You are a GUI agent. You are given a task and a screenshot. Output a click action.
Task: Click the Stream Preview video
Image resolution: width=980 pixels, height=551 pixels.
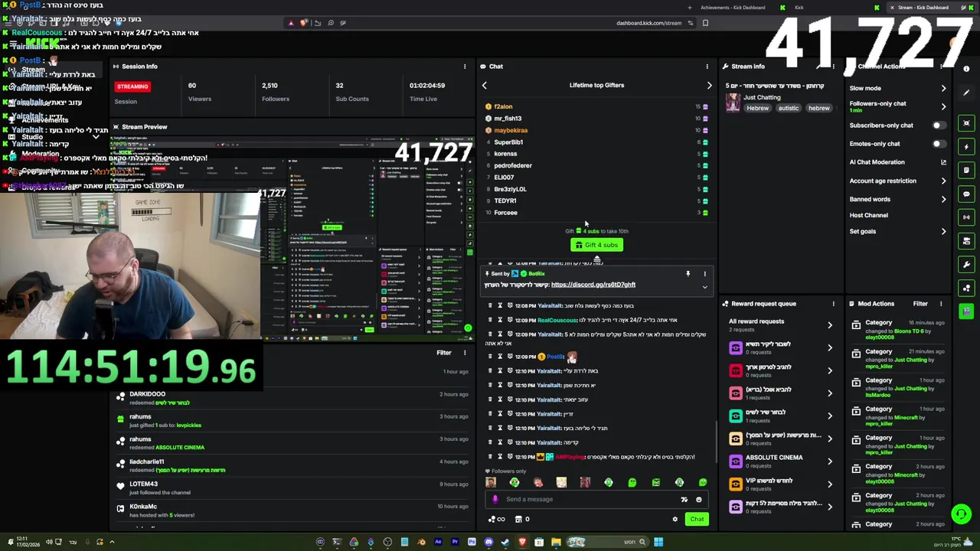click(x=291, y=237)
